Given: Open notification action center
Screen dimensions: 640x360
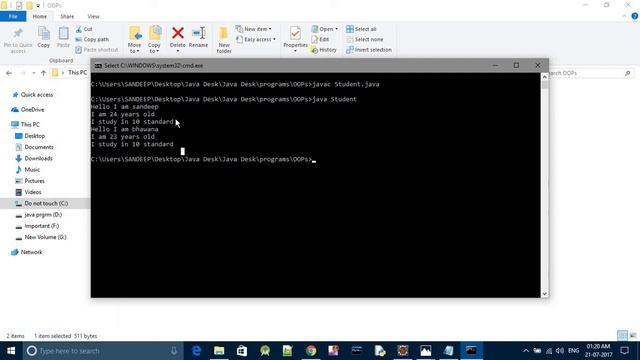Looking at the screenshot, I should coord(624,351).
